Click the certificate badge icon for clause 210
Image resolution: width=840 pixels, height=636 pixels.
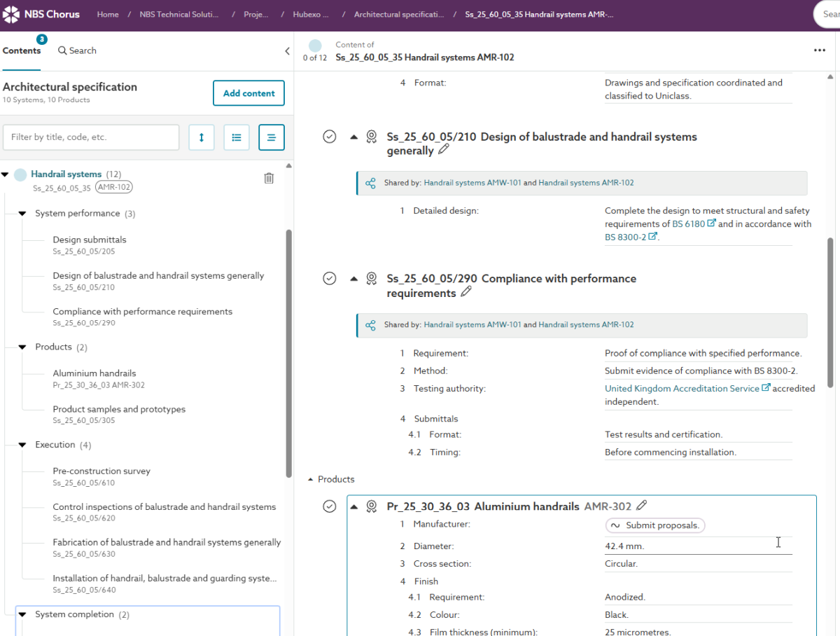372,137
